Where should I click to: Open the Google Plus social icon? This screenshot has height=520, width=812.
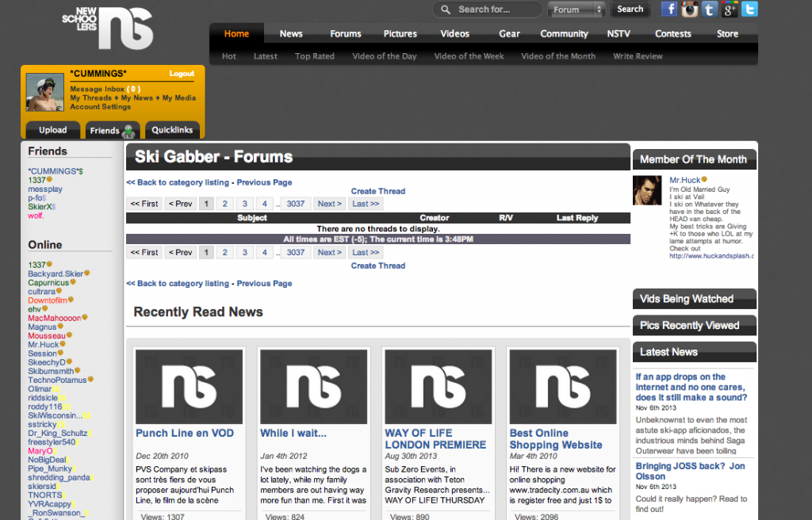pyautogui.click(x=730, y=10)
